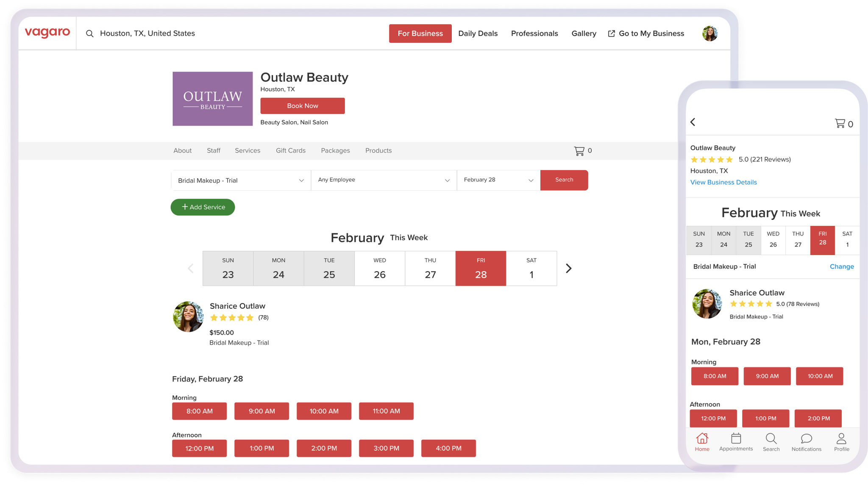Image resolution: width=868 pixels, height=485 pixels.
Task: Open the Products tab
Action: click(x=378, y=150)
